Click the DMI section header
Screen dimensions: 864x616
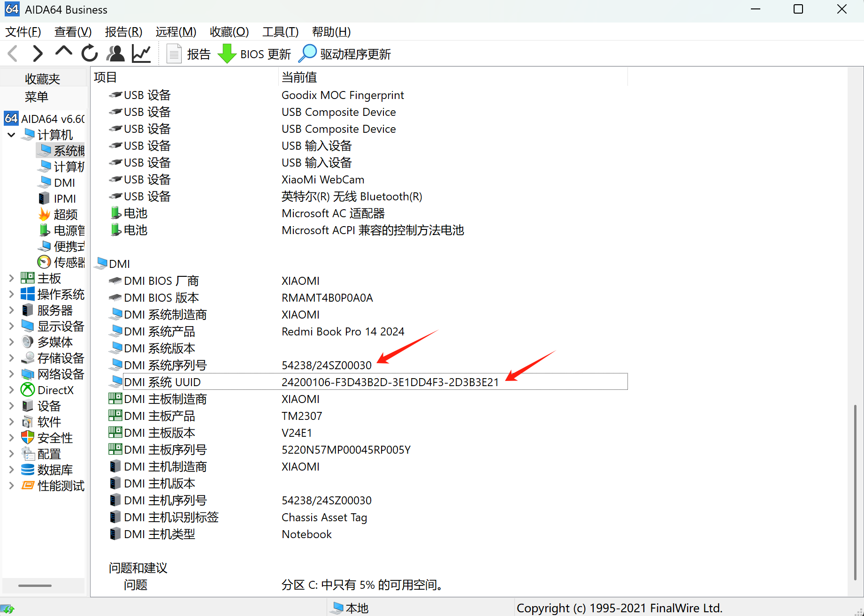click(x=113, y=264)
